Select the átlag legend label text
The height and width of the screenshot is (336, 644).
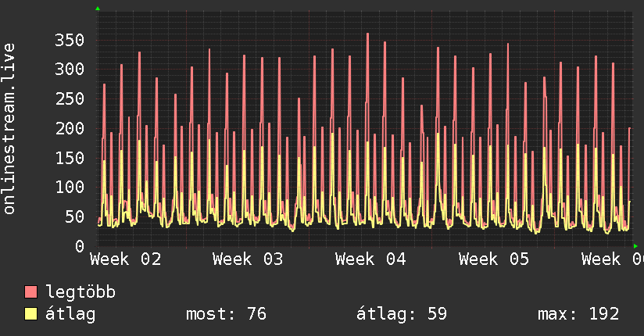(71, 314)
